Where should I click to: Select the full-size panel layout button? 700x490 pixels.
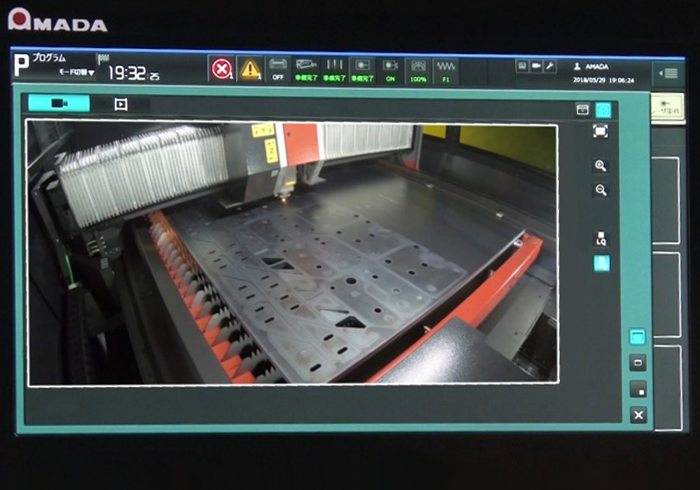(x=638, y=336)
